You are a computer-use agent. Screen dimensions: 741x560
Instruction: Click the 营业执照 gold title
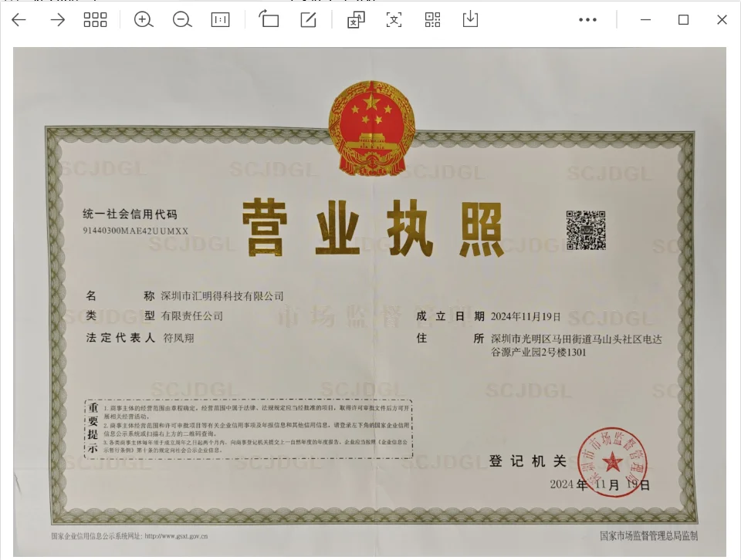pyautogui.click(x=372, y=228)
